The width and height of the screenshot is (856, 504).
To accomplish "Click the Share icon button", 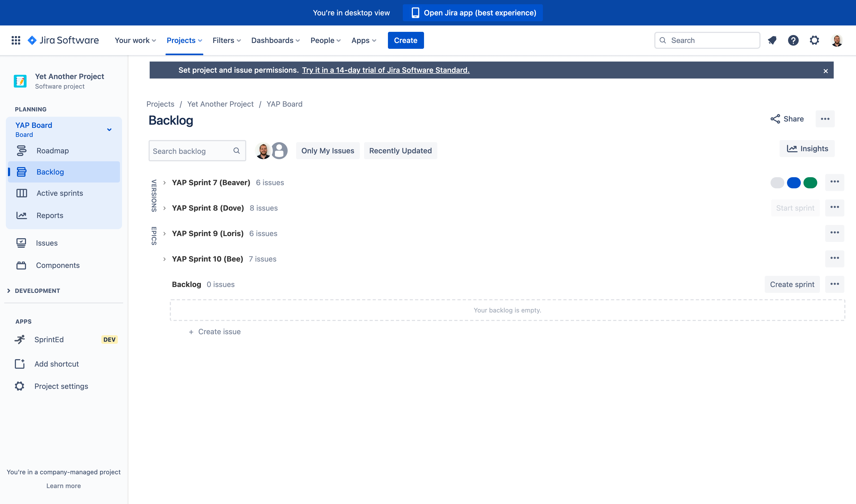I will (x=787, y=119).
